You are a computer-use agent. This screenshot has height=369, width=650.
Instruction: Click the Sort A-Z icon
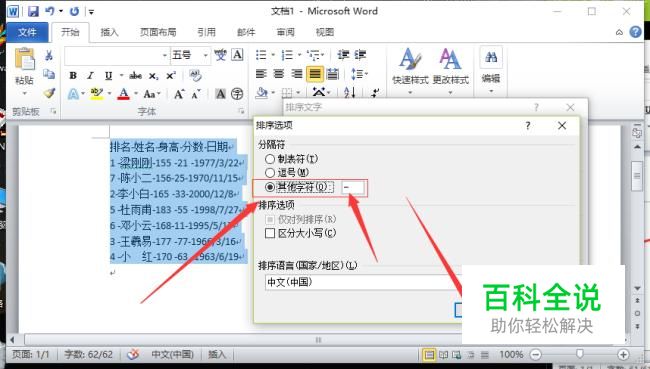pos(349,92)
